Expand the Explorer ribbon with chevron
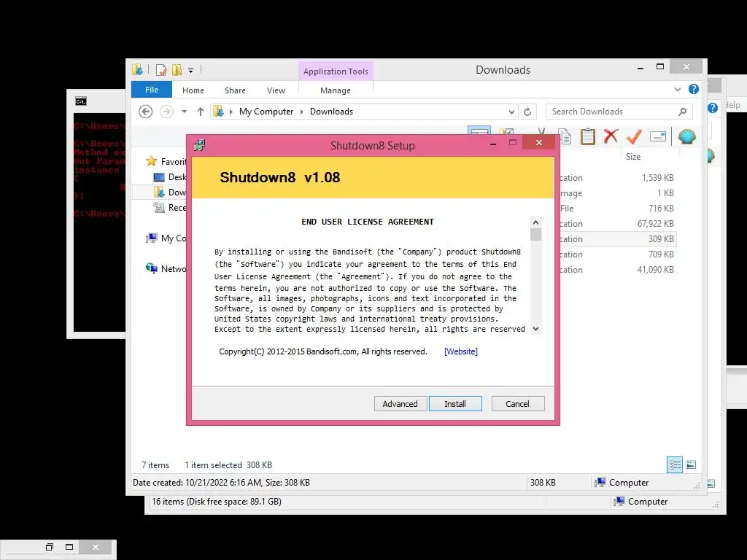 [x=678, y=90]
